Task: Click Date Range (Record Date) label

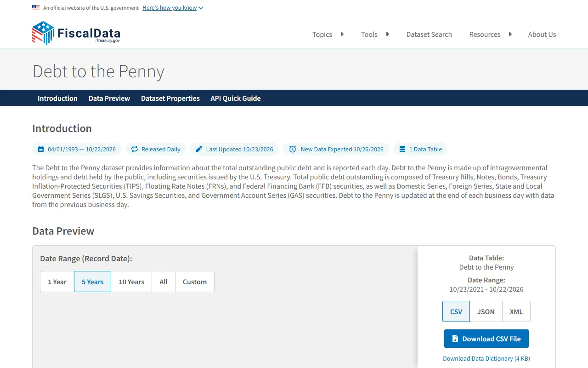Action: [x=86, y=259]
